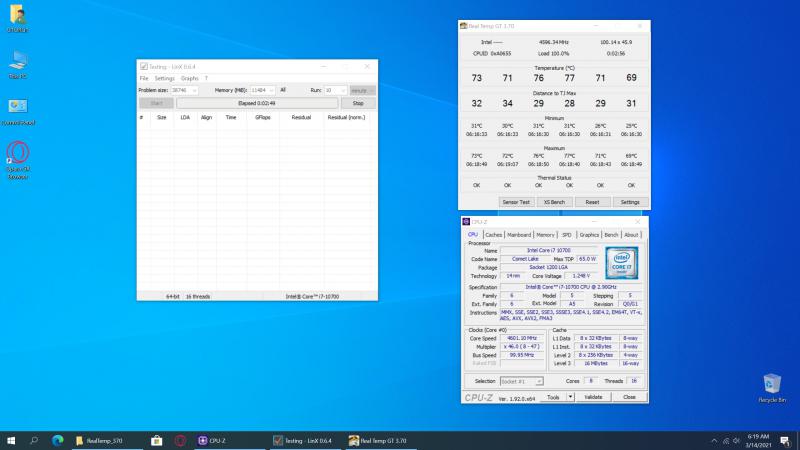This screenshot has width=800, height=450.
Task: Open the Recycle Bin desktop icon
Action: [x=772, y=384]
